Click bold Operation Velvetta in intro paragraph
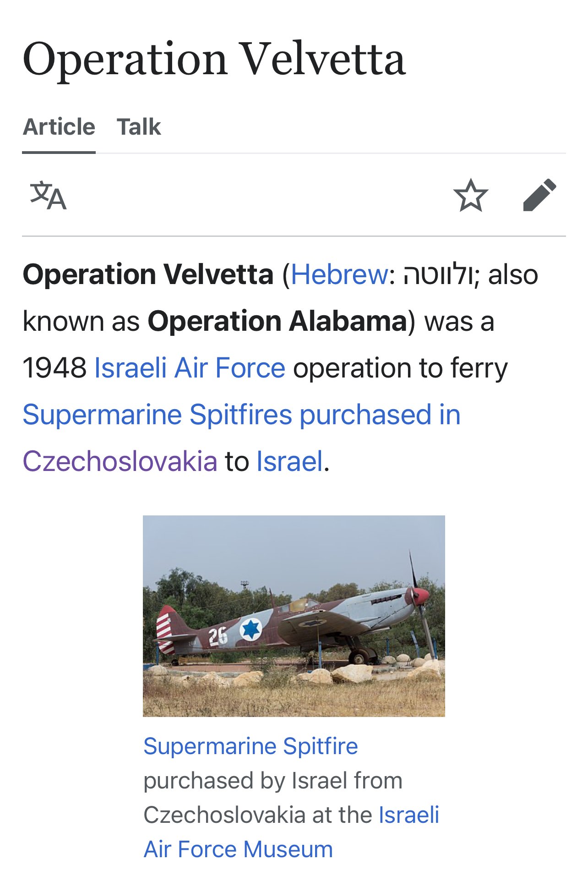Screen dimensions: 588x892 coord(148,275)
